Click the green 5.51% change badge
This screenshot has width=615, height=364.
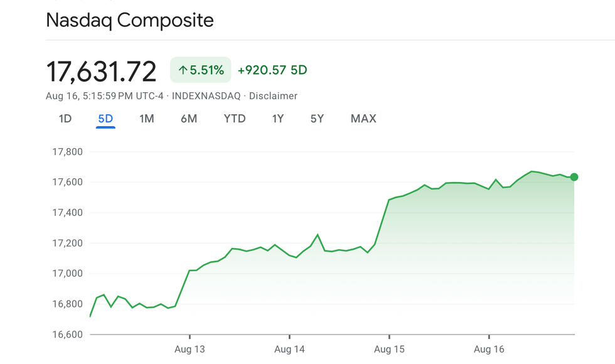tap(201, 70)
